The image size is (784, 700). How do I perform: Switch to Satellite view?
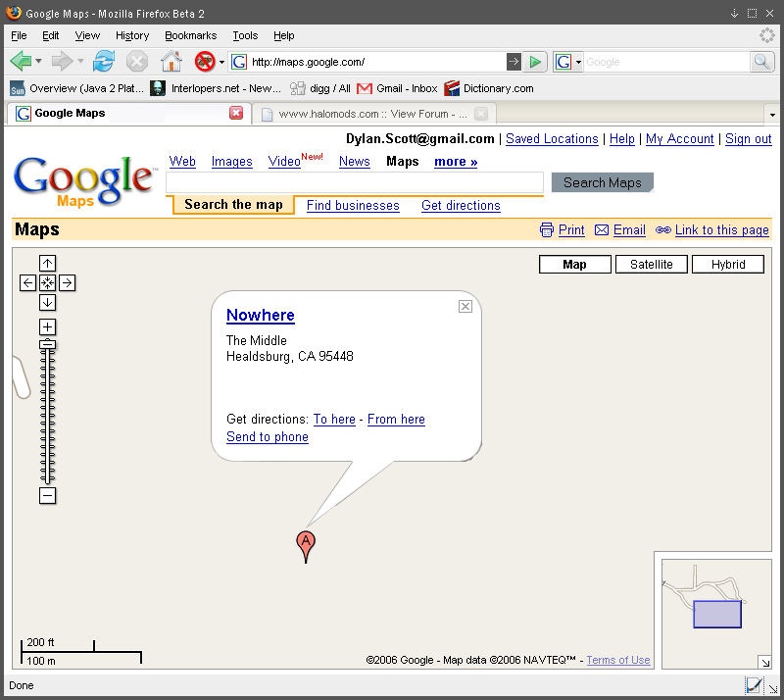652,264
